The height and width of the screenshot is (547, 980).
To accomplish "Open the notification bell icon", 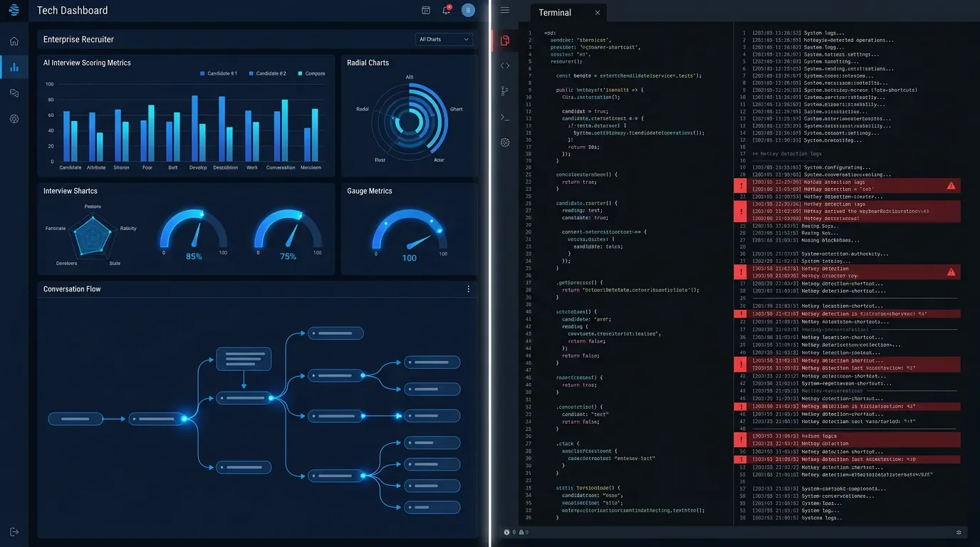I will point(447,10).
